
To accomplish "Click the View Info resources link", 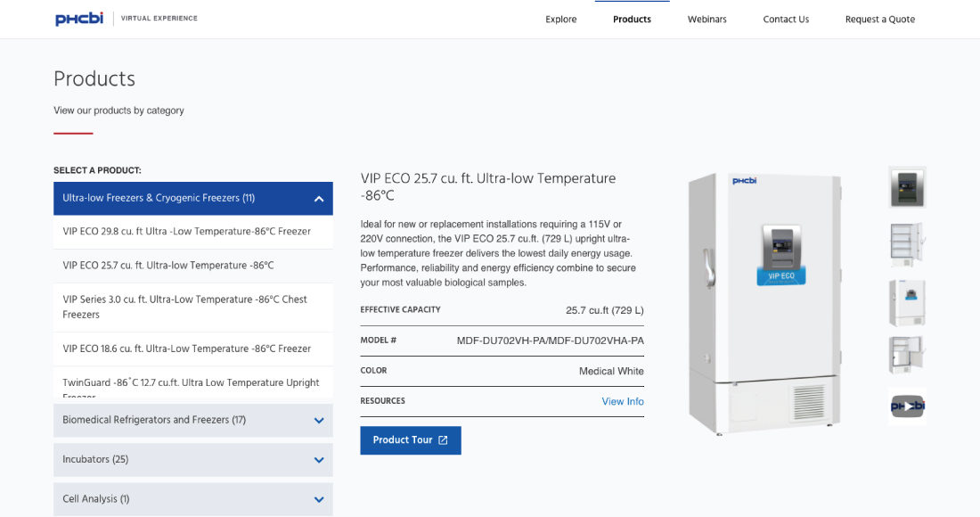I will pos(622,401).
